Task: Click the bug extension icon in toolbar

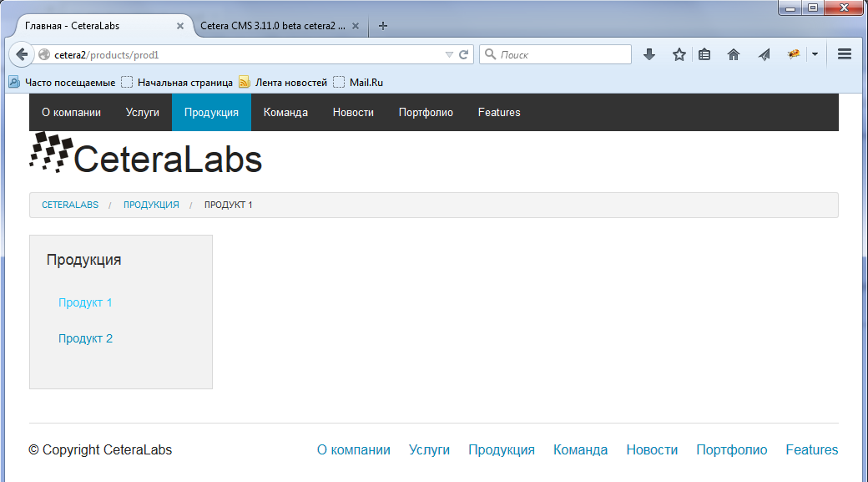Action: point(794,54)
